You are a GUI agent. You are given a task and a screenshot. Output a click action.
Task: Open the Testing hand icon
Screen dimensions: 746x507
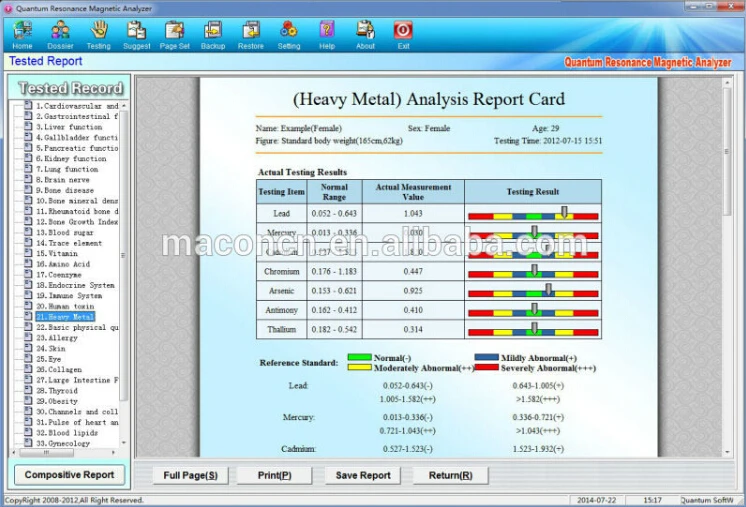(99, 33)
